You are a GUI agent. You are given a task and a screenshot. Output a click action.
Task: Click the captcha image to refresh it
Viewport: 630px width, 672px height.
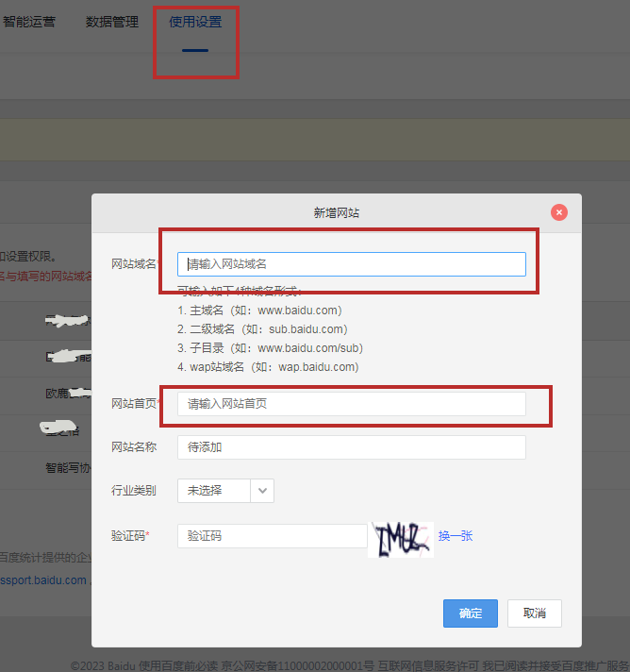(402, 537)
